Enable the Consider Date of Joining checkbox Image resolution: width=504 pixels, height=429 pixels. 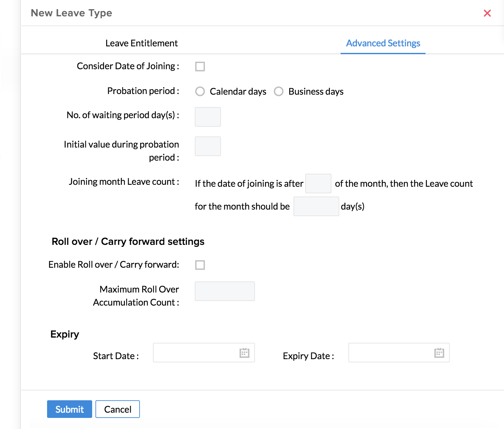pyautogui.click(x=200, y=67)
